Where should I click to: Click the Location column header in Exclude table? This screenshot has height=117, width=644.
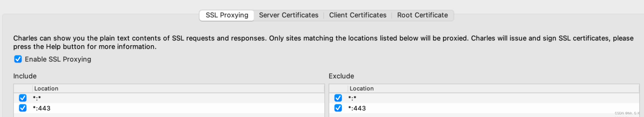pyautogui.click(x=494, y=88)
